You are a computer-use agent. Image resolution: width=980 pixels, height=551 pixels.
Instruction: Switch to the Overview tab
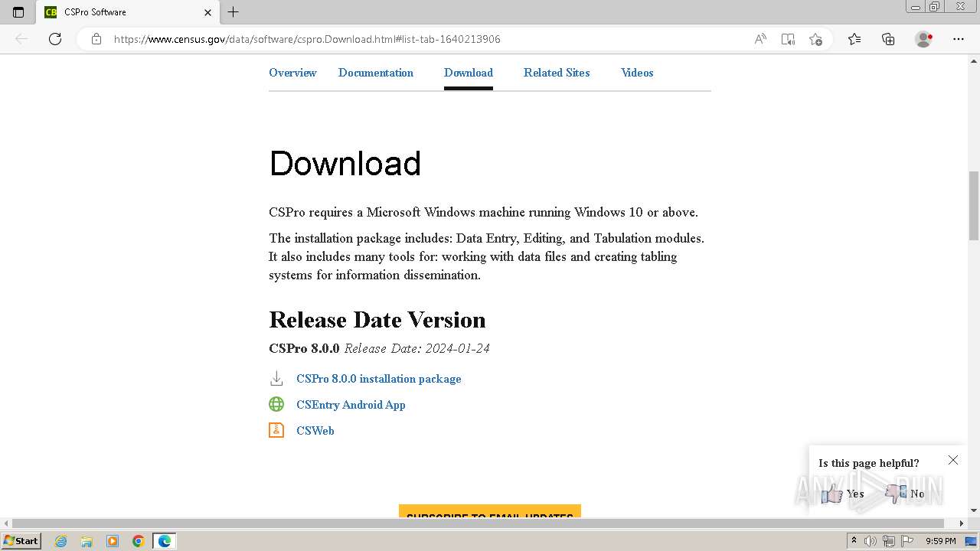click(x=292, y=73)
